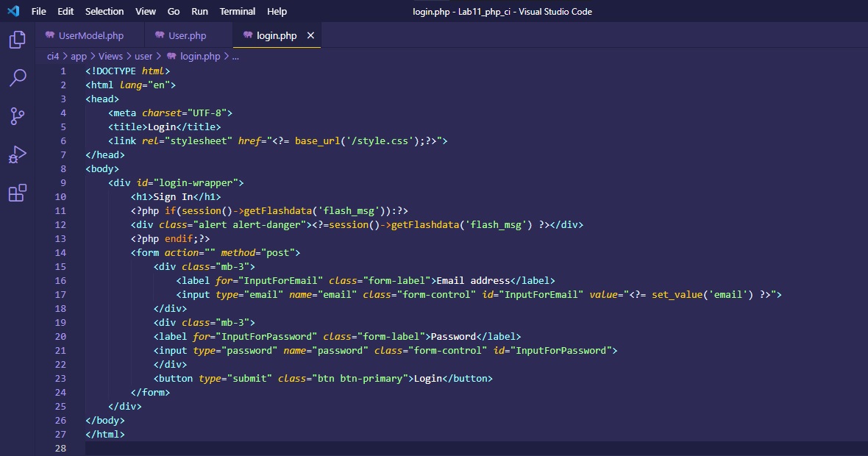The height and width of the screenshot is (456, 868).
Task: Open the Help menu
Action: 277,11
